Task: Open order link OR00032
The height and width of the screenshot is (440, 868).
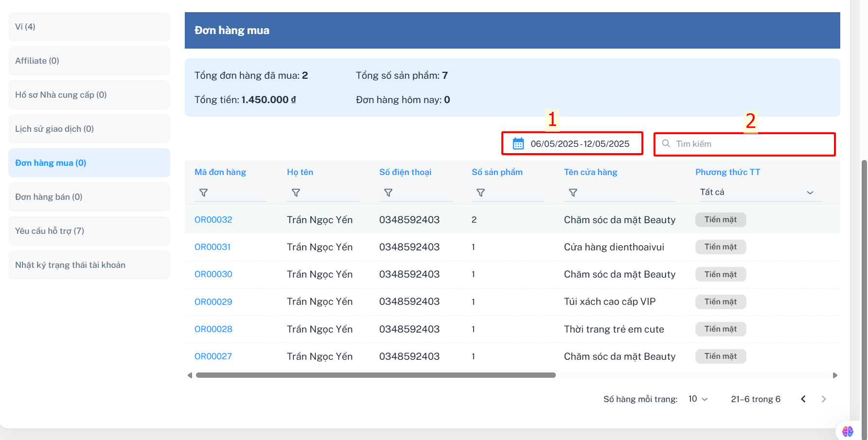Action: (213, 220)
